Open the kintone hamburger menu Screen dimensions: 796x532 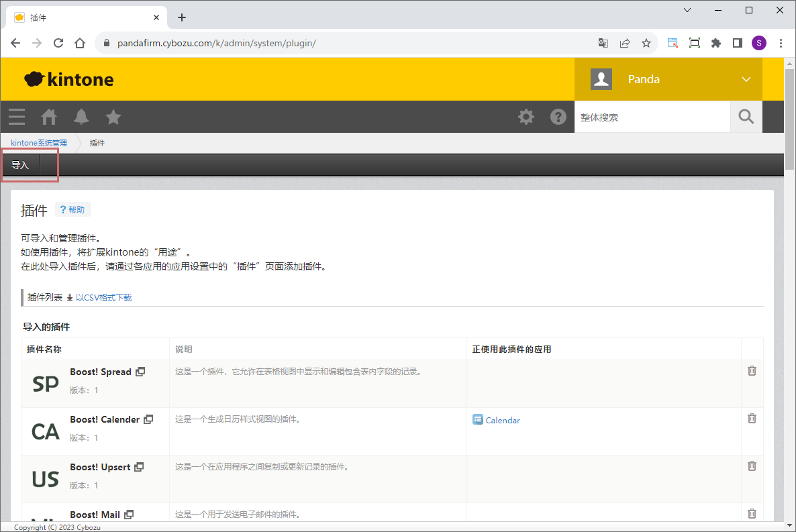[x=17, y=117]
